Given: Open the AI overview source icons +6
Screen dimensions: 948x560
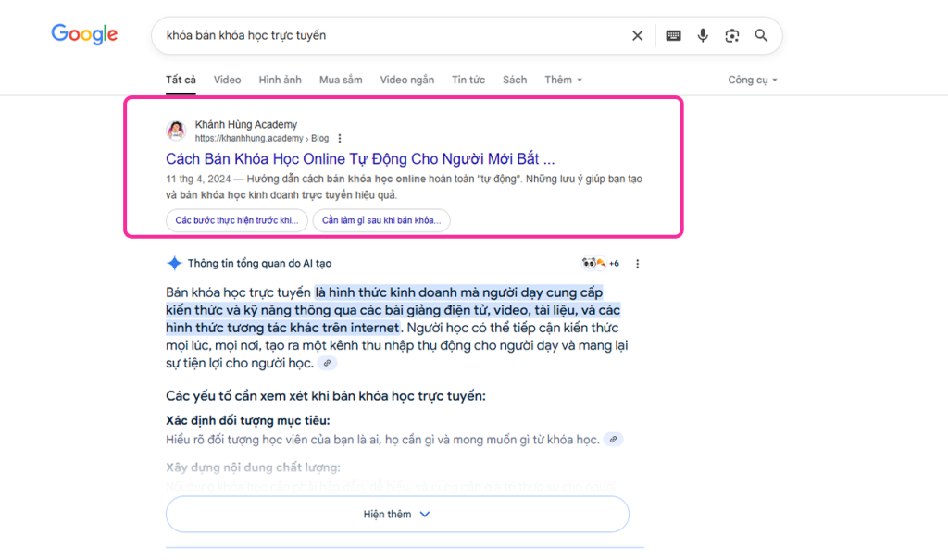Looking at the screenshot, I should coord(600,263).
